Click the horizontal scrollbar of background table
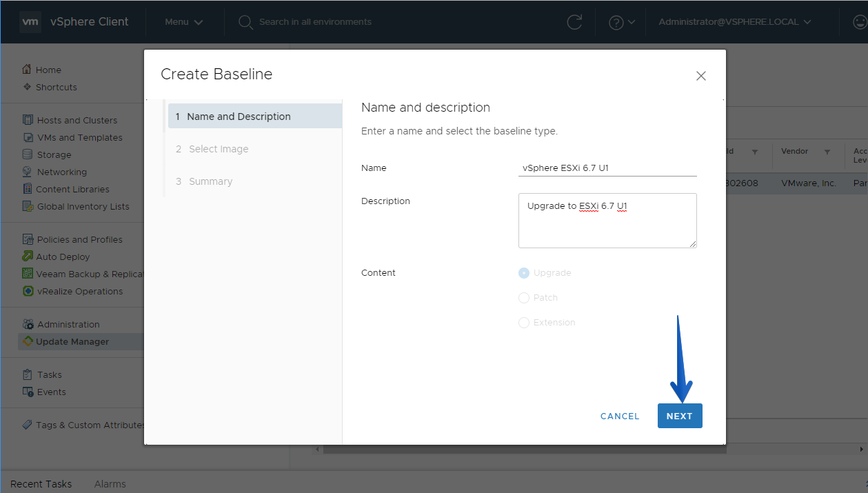Image resolution: width=868 pixels, height=493 pixels. tap(524, 450)
